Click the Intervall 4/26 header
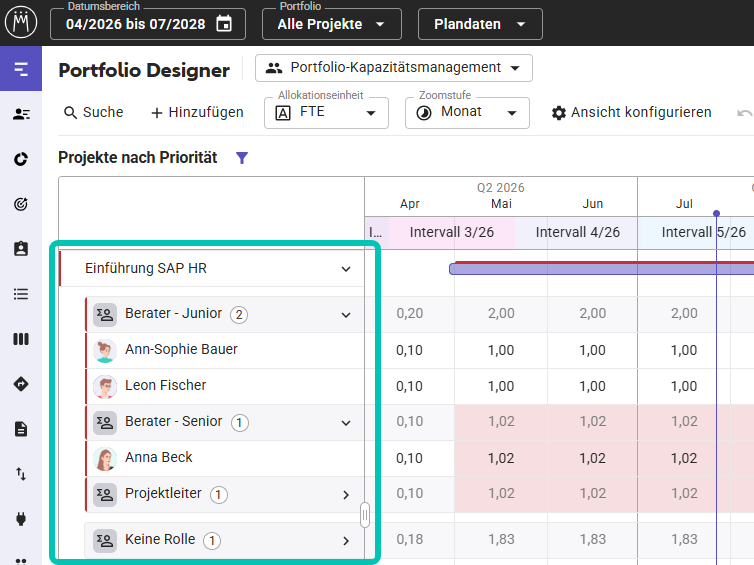The image size is (754, 565). pos(578,232)
